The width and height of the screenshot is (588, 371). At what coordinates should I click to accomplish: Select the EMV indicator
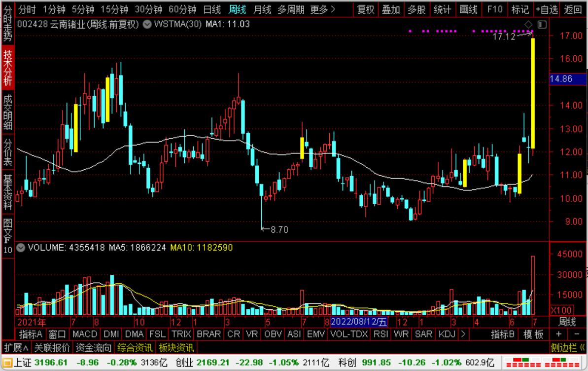point(316,334)
